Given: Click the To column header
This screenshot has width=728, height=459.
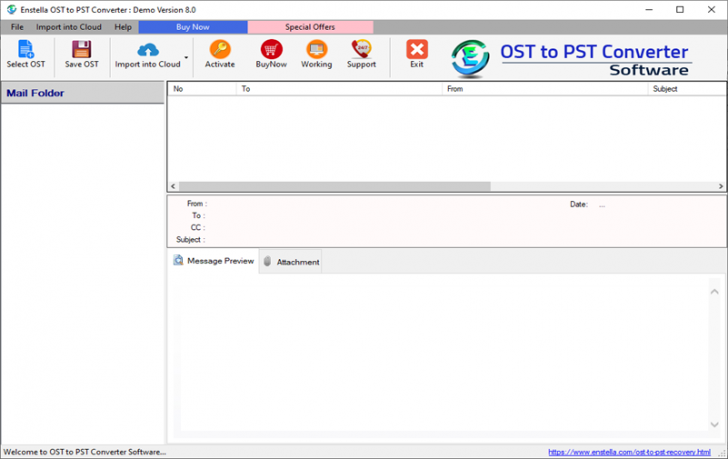Looking at the screenshot, I should pyautogui.click(x=339, y=89).
